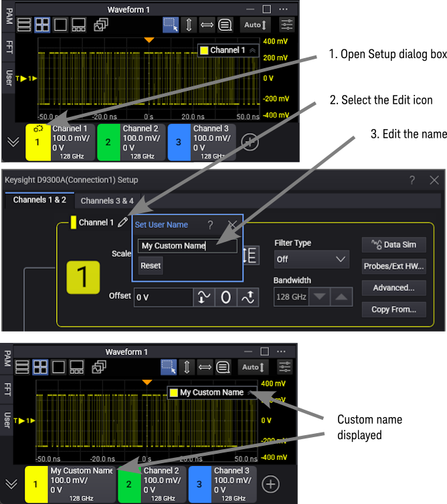Viewport: 447px width, 504px height.
Task: Click the My Custom Name text field
Action: click(187, 246)
